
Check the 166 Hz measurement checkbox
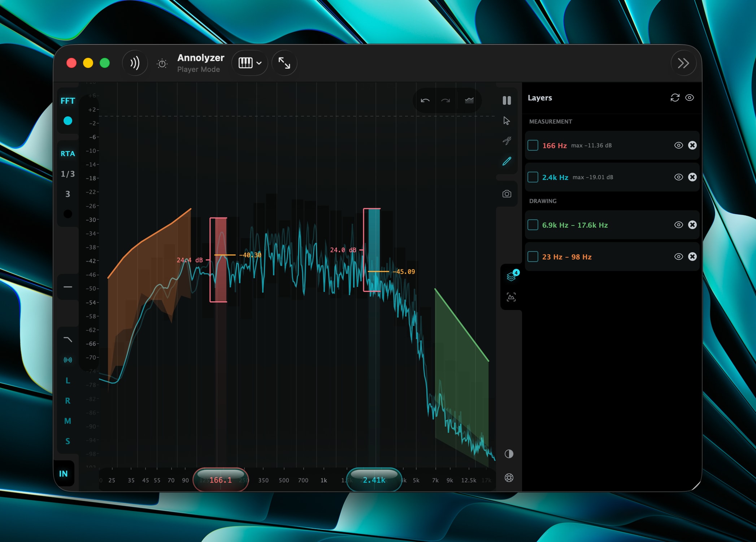[533, 145]
